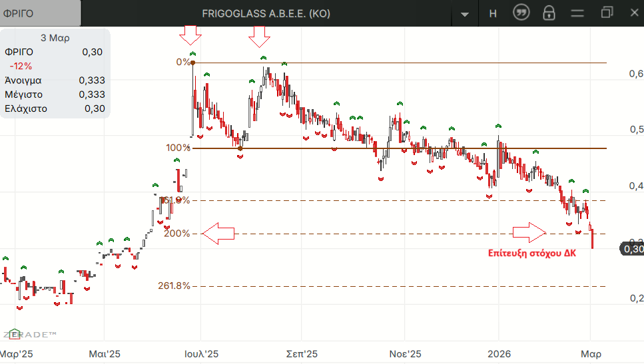Screen dimensions: 644x364
Task: Click the 'Επίτευξη στόχου ΔΚ' annotation text
Action: coord(531,254)
